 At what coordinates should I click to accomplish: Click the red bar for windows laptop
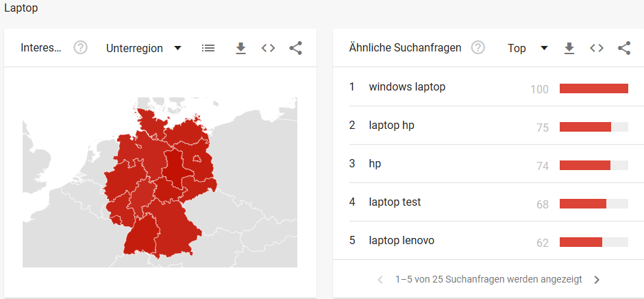coord(594,88)
